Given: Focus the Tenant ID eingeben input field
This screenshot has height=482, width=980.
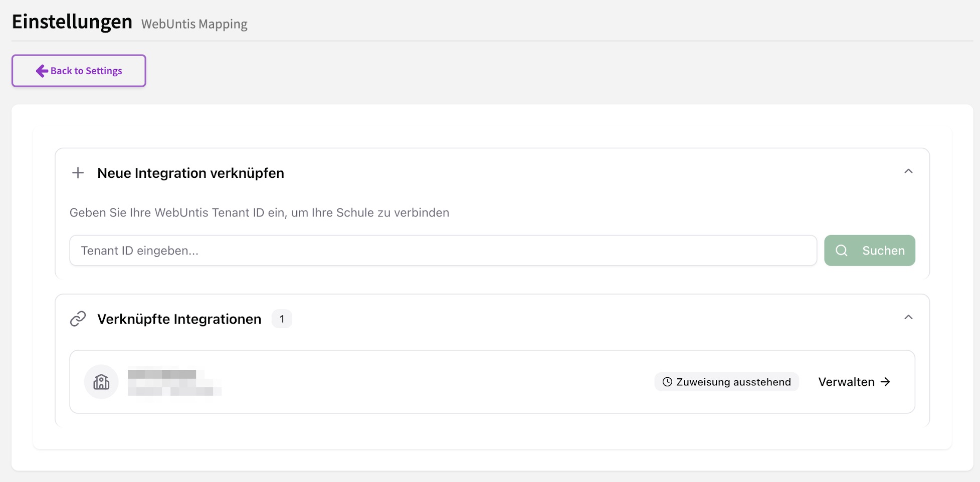Looking at the screenshot, I should (x=443, y=251).
